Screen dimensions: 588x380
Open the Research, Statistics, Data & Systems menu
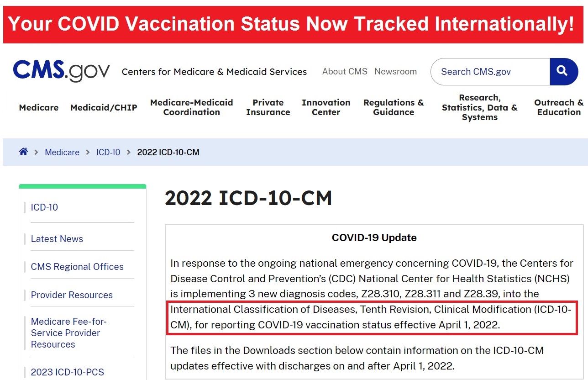click(x=479, y=108)
